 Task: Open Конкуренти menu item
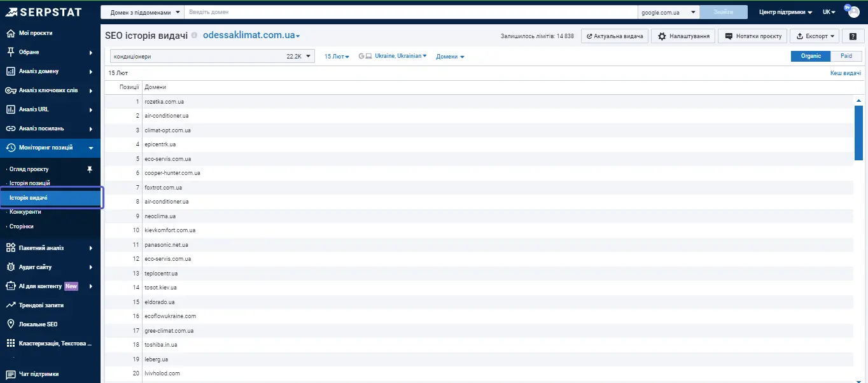(25, 212)
